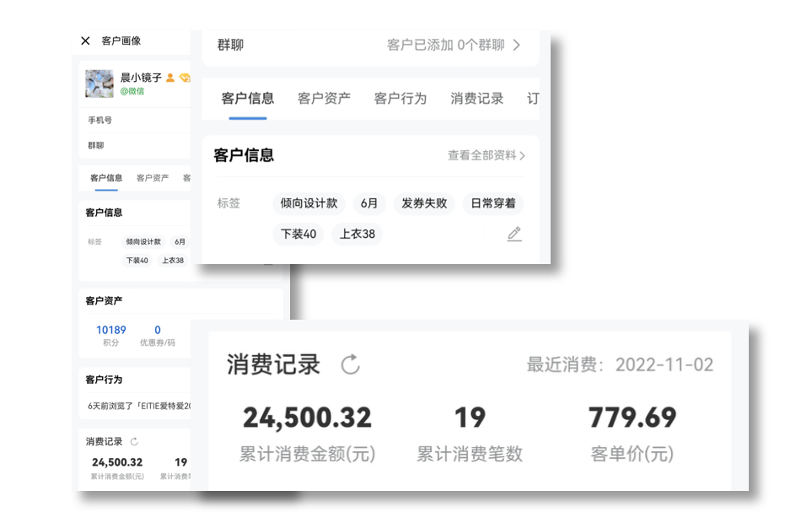Click the pencil icon to edit customer tags
The image size is (812, 523).
point(514,235)
